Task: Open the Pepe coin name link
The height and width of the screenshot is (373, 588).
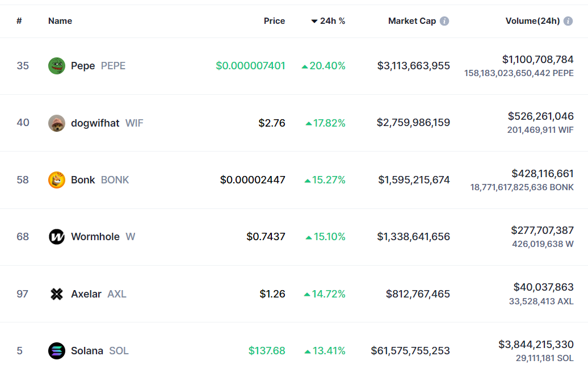Action: pos(83,66)
